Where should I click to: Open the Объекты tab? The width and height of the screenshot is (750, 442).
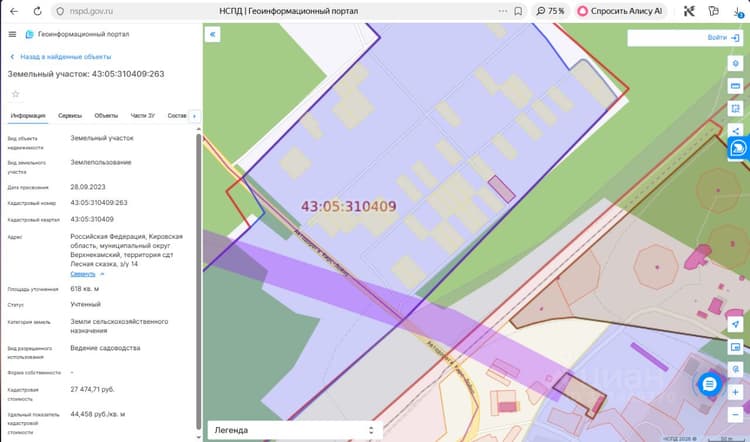106,116
